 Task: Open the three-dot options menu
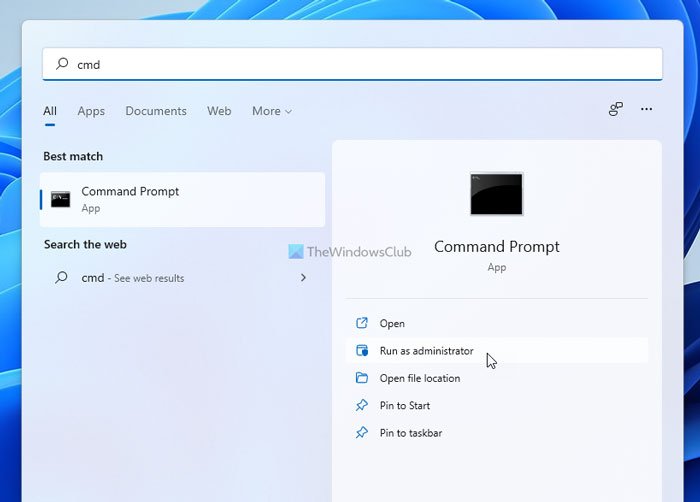(646, 109)
